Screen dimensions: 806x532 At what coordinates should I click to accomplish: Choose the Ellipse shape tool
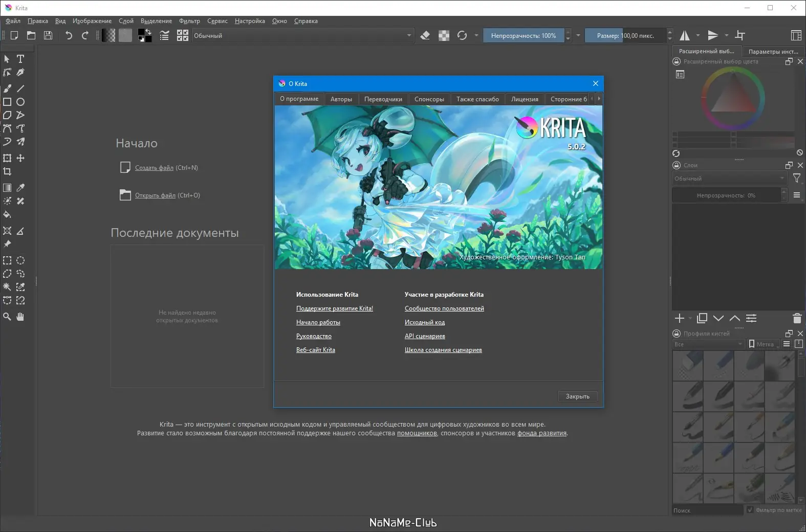(20, 102)
